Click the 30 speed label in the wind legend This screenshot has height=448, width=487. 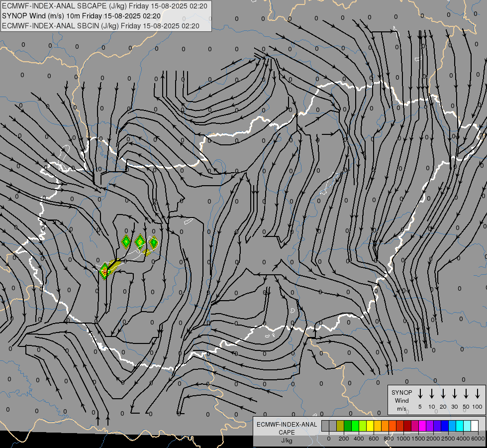click(x=454, y=407)
